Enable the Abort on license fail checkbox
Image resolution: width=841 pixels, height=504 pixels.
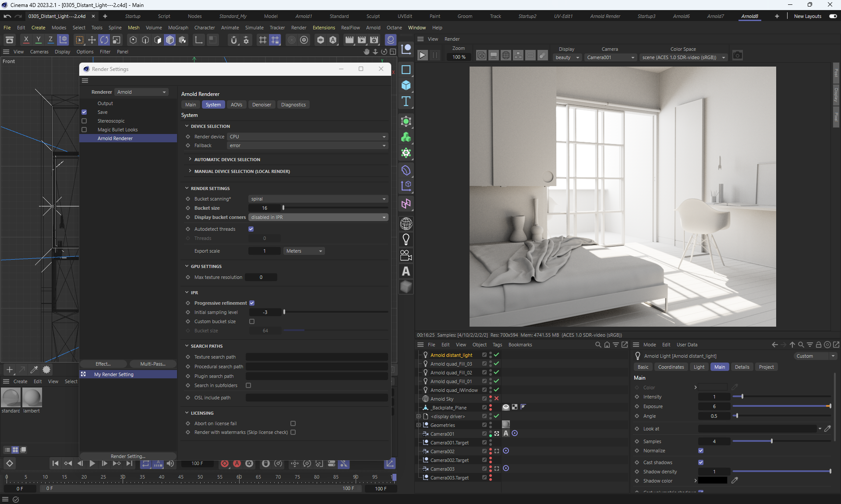point(293,423)
